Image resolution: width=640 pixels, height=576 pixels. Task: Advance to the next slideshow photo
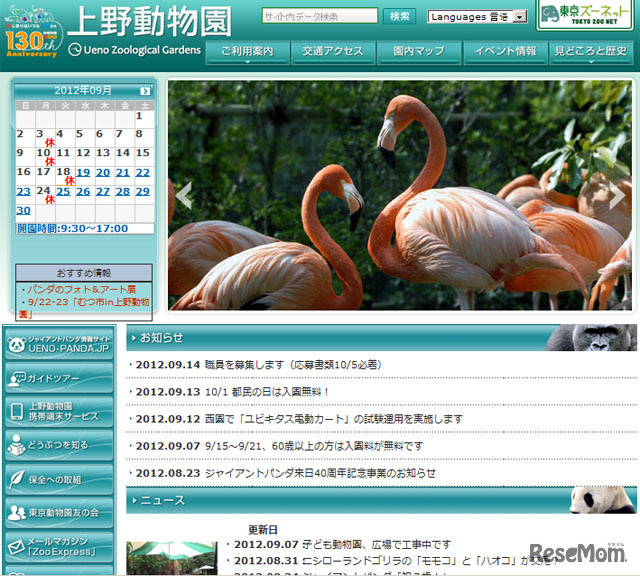[x=617, y=196]
